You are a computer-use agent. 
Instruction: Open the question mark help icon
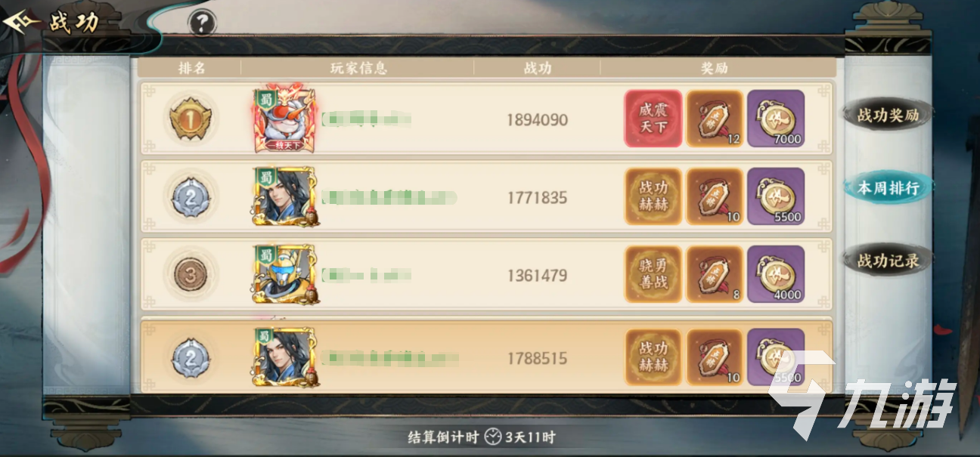(201, 23)
